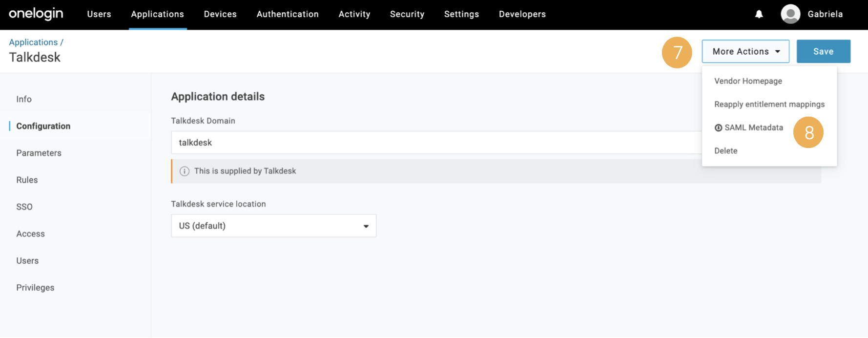Select the Users sidebar tab
Screen dimensions: 868x338
(27, 261)
